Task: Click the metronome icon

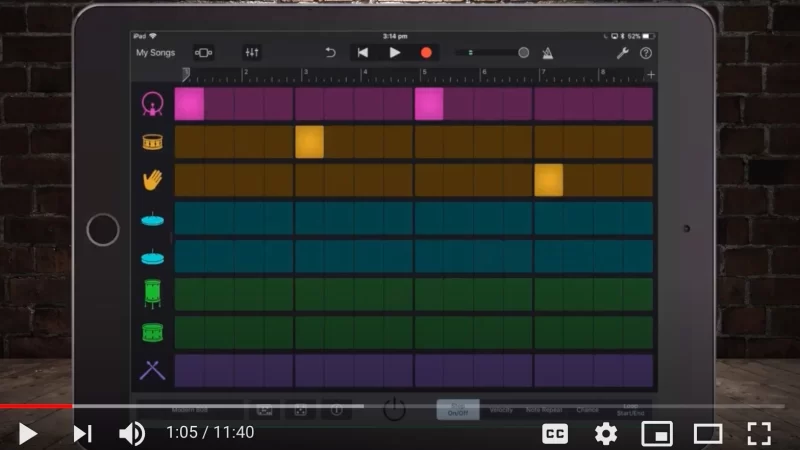Action: tap(547, 53)
